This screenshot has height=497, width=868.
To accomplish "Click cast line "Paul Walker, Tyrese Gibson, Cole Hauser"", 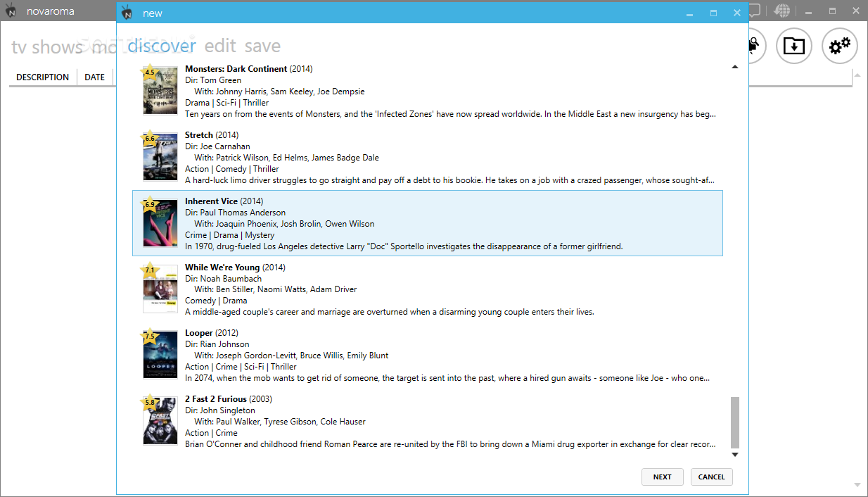I will 291,422.
